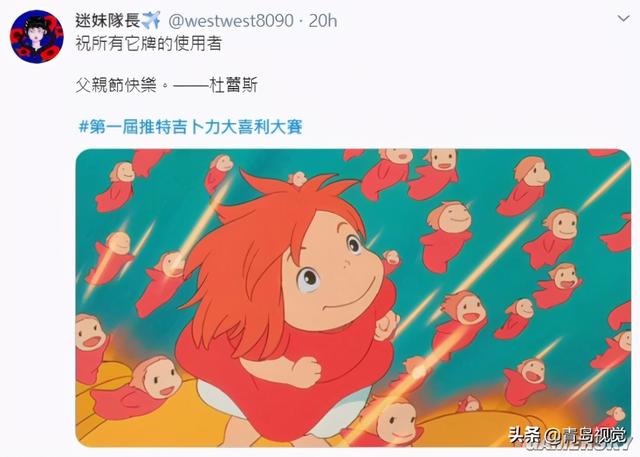Viewport: 640px width, 457px height.
Task: Open the tweet options chevron menu
Action: click(623, 19)
